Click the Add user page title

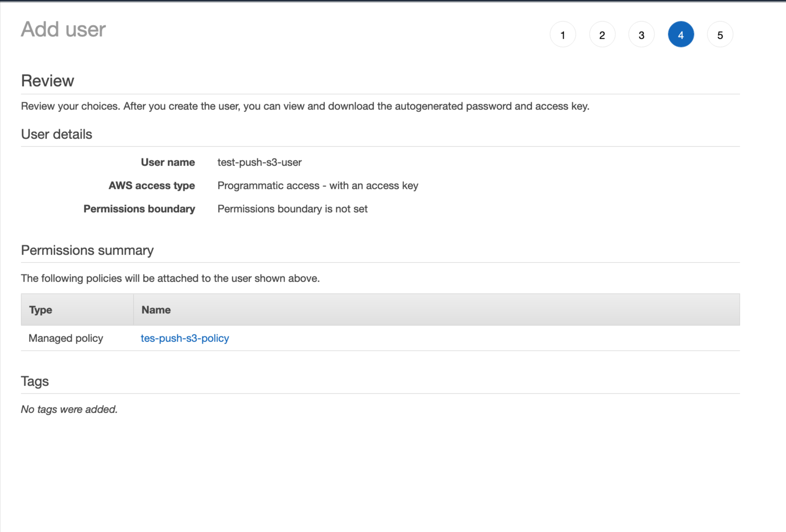(x=63, y=30)
